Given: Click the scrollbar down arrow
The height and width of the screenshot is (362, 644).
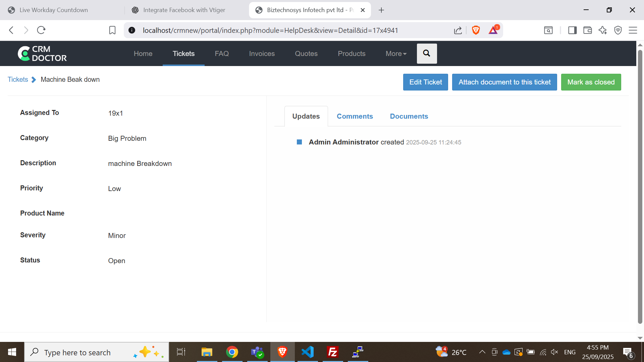Looking at the screenshot, I should tap(640, 338).
